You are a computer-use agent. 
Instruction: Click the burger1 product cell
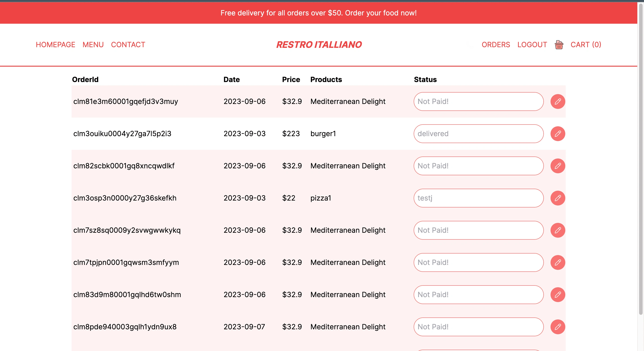click(x=323, y=134)
